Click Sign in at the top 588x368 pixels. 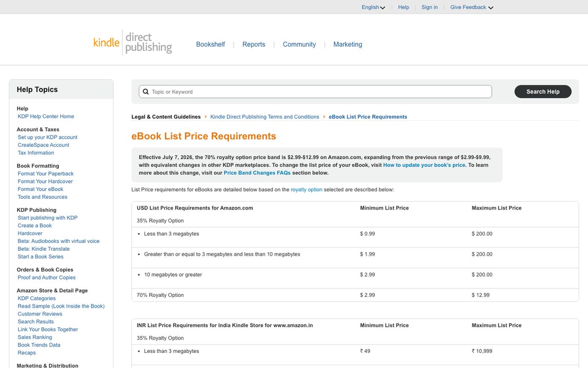pyautogui.click(x=430, y=7)
